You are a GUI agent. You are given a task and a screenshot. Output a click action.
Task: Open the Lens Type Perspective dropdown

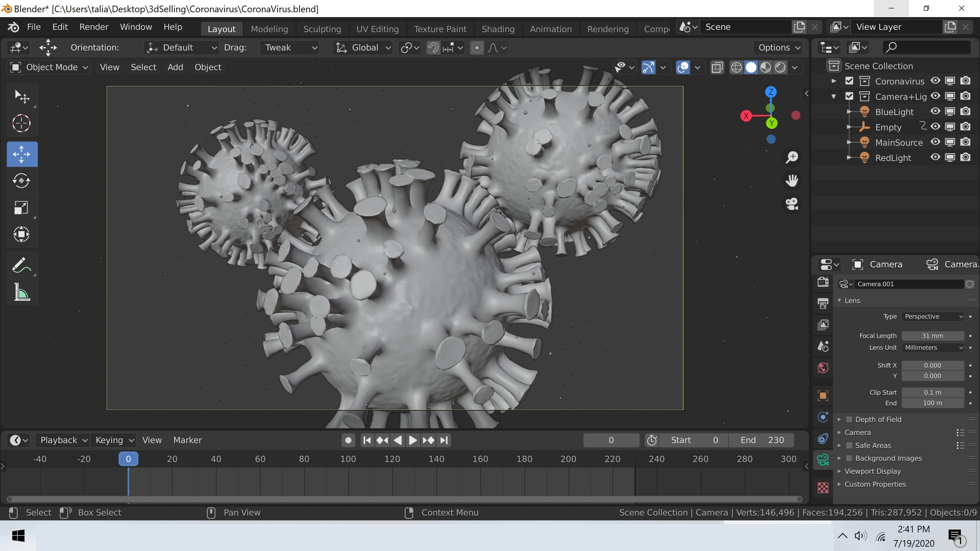click(x=933, y=316)
